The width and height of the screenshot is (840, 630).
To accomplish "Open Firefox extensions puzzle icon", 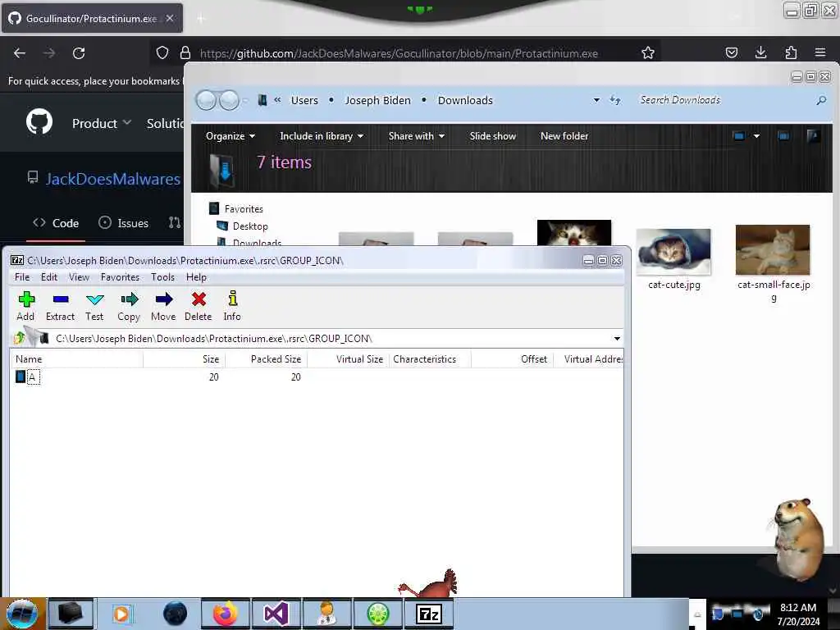I will click(x=791, y=52).
